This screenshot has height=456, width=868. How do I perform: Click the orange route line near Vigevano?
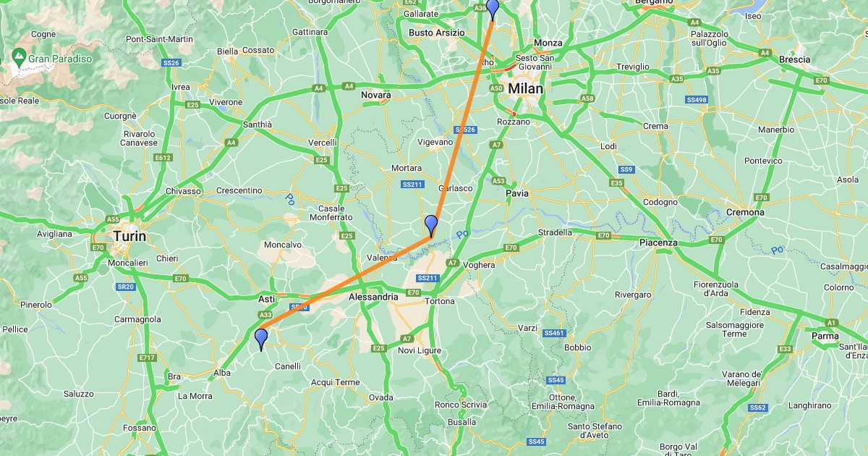point(456,141)
